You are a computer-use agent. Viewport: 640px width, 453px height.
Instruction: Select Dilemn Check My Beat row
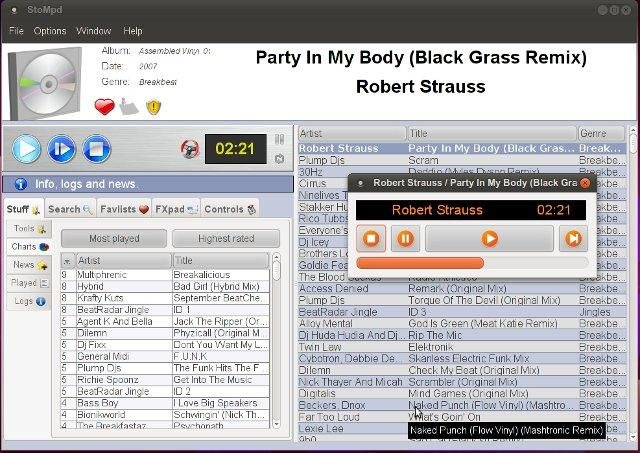(x=462, y=371)
